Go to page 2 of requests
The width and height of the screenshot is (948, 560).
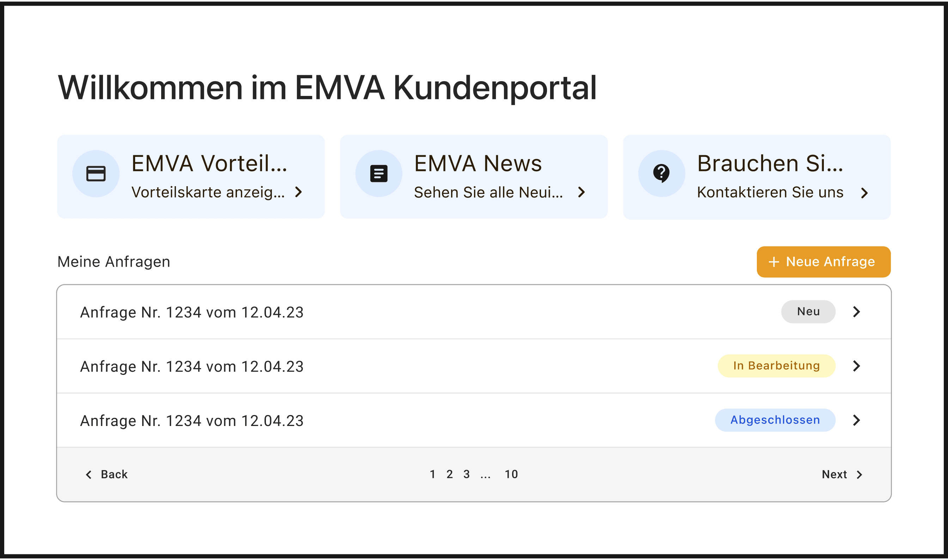coord(449,474)
